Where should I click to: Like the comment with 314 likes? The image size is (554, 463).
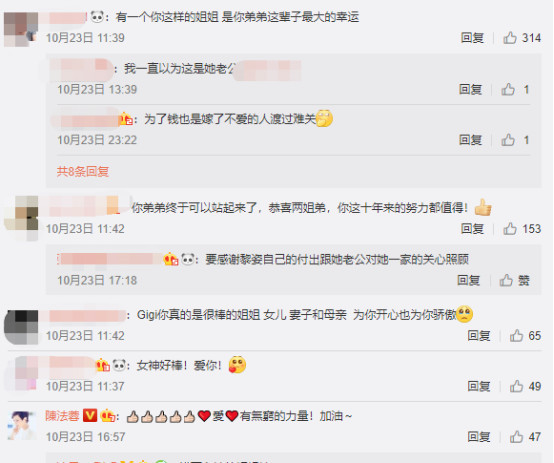coord(510,37)
